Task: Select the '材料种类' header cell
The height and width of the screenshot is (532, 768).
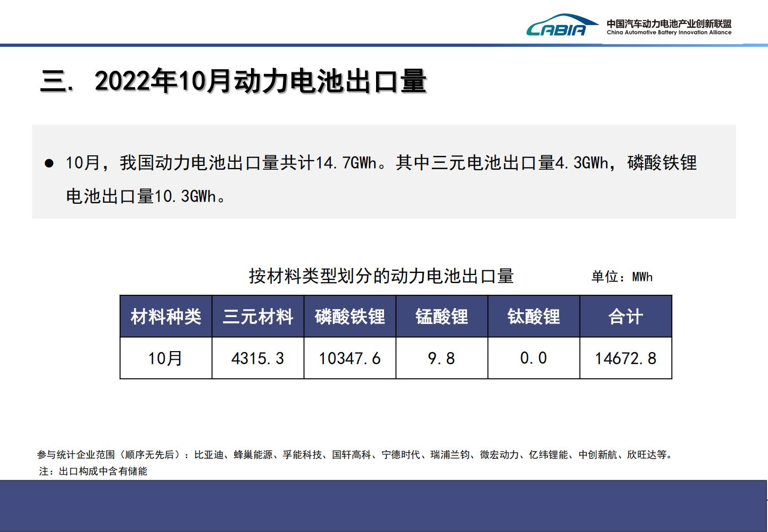Action: pyautogui.click(x=166, y=317)
